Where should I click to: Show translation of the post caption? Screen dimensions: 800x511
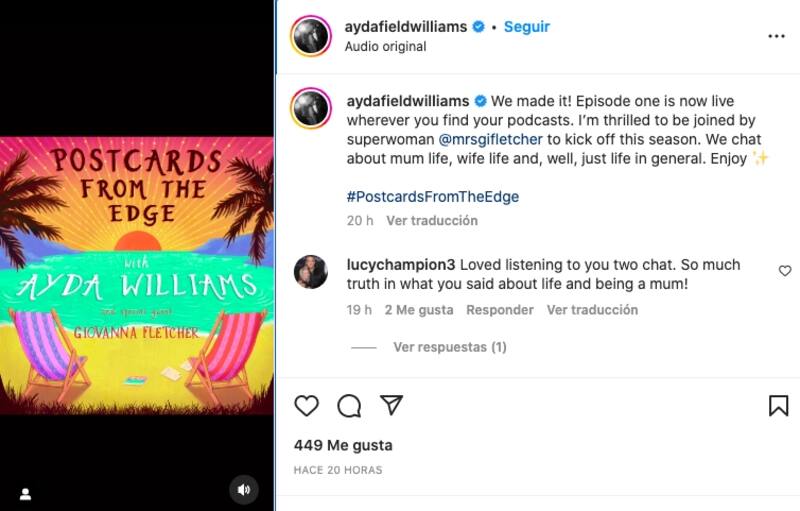click(x=432, y=221)
